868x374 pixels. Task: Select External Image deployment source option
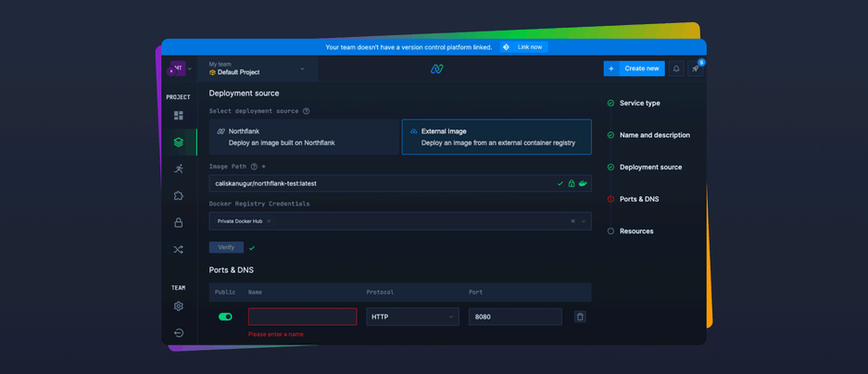tap(497, 137)
